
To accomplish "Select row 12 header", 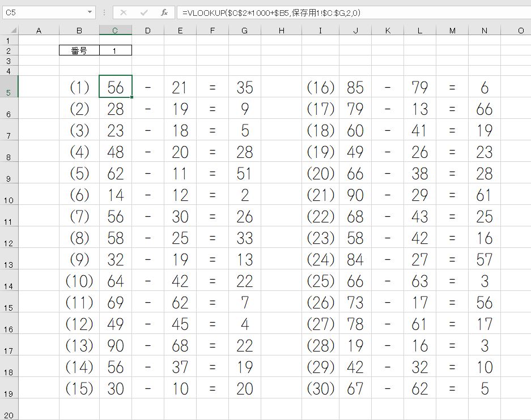I will [9, 237].
